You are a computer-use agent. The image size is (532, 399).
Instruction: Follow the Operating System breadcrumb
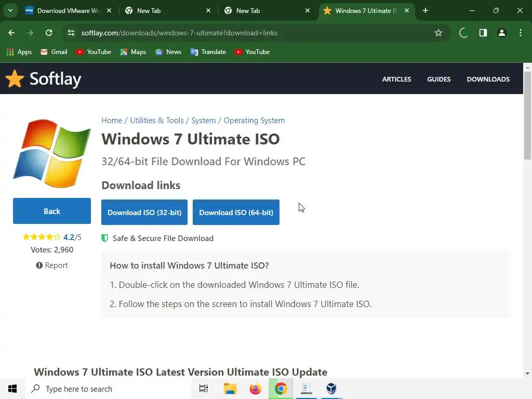[x=254, y=121]
